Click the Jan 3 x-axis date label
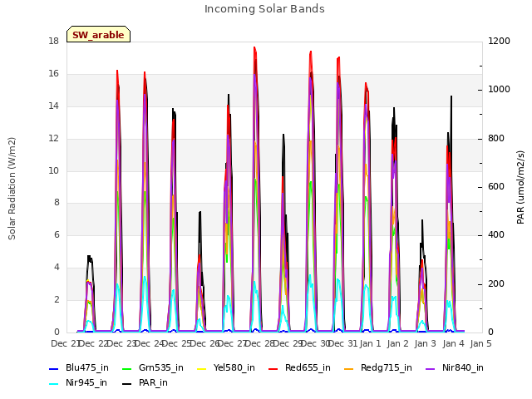 [x=425, y=343]
